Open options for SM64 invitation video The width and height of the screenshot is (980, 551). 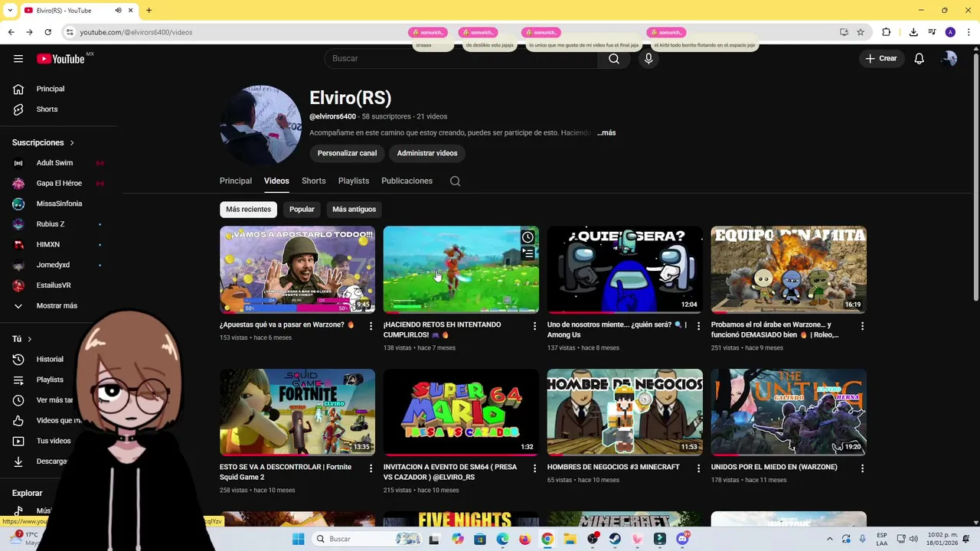click(535, 468)
